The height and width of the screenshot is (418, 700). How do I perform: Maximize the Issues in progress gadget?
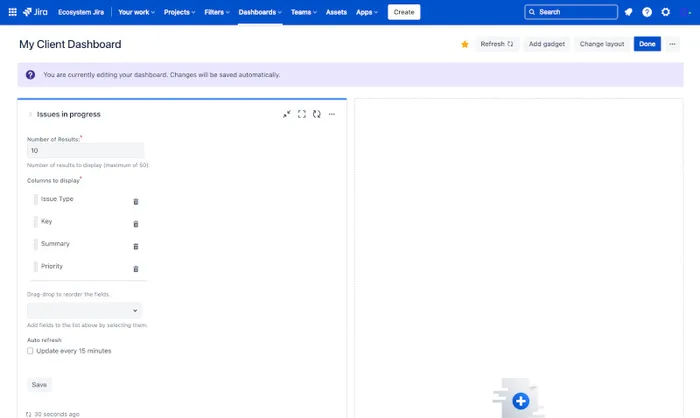pyautogui.click(x=302, y=114)
